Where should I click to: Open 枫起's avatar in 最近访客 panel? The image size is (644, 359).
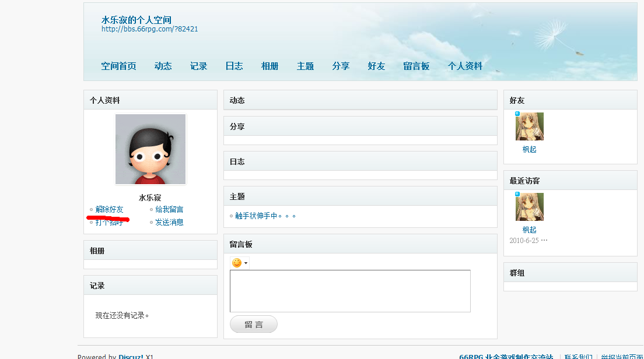point(530,207)
